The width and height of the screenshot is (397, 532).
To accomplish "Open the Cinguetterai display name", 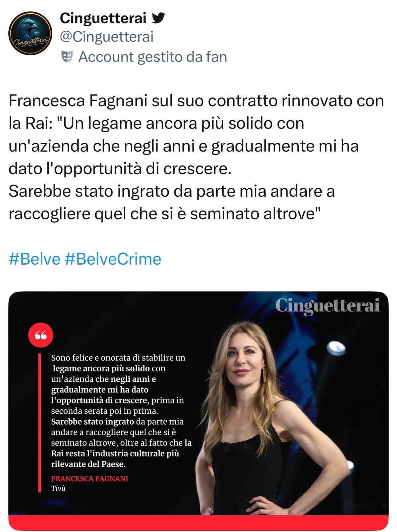I will (103, 19).
